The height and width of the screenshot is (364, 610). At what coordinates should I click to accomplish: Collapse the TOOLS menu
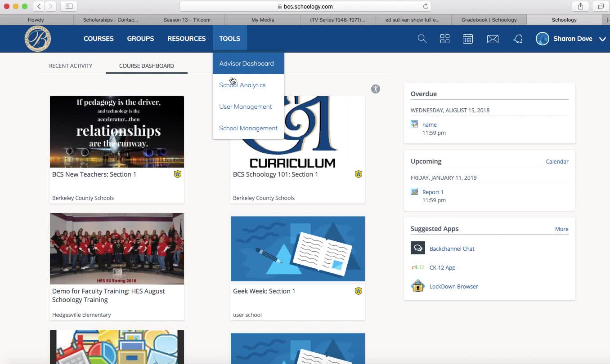[230, 39]
